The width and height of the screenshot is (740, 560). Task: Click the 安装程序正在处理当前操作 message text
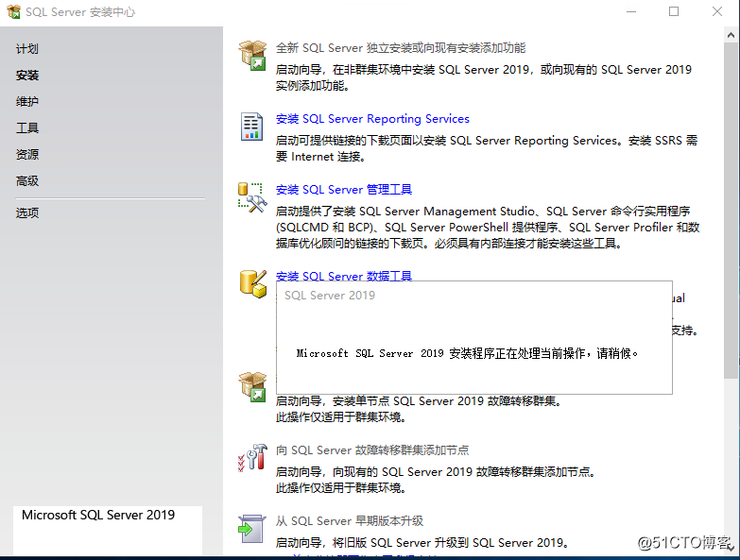(467, 353)
